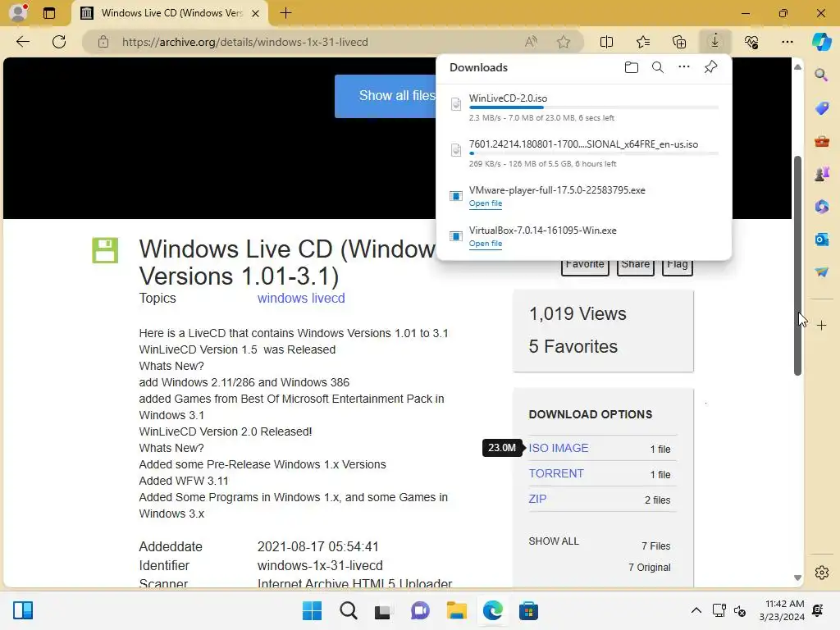Add an app to the sidebar
Viewport: 840px width, 630px height.
tap(821, 325)
